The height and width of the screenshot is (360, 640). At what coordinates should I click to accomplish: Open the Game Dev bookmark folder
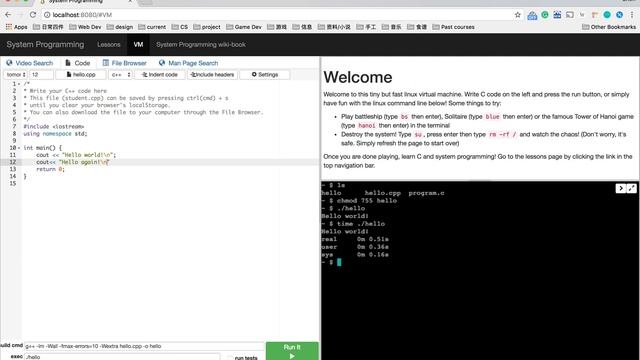(244, 27)
